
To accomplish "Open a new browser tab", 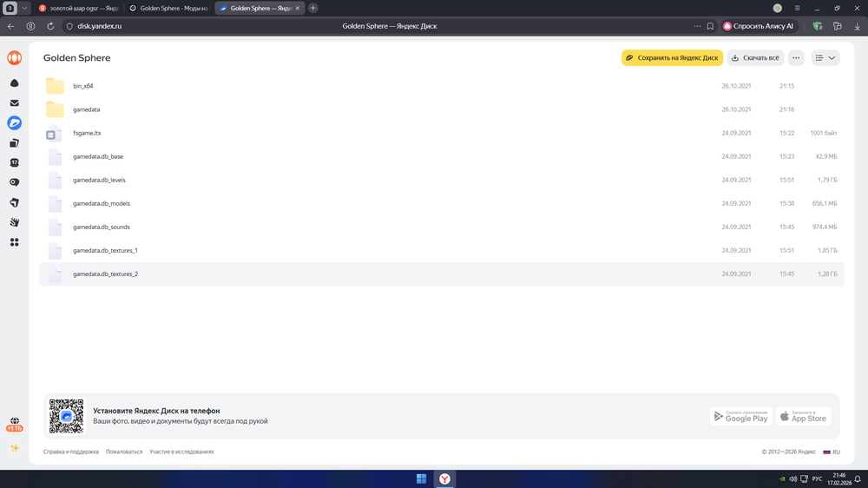I will (313, 9).
